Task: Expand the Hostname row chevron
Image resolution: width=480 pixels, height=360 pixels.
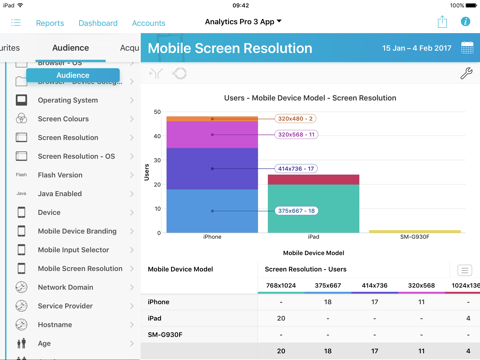Action: tap(132, 324)
